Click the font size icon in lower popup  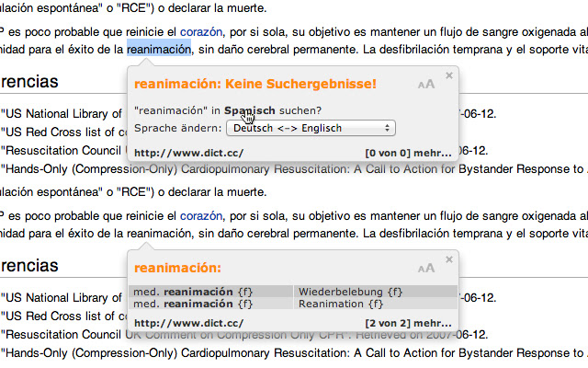(x=425, y=269)
